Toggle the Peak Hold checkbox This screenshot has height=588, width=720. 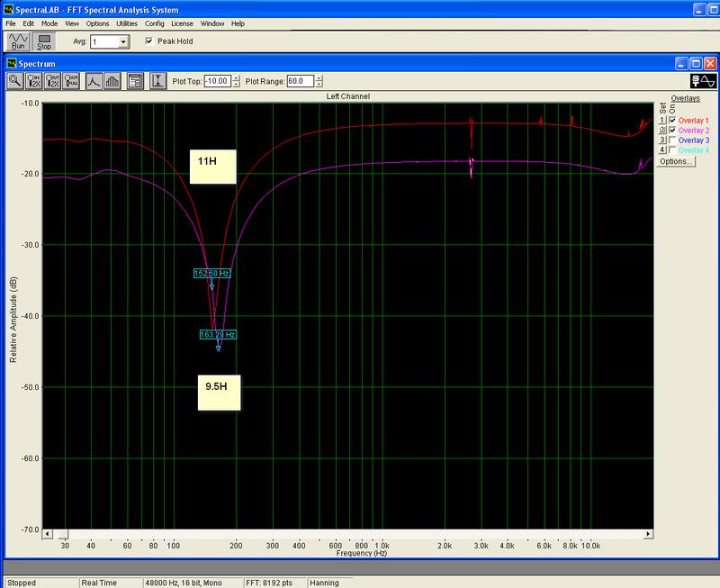tap(149, 41)
